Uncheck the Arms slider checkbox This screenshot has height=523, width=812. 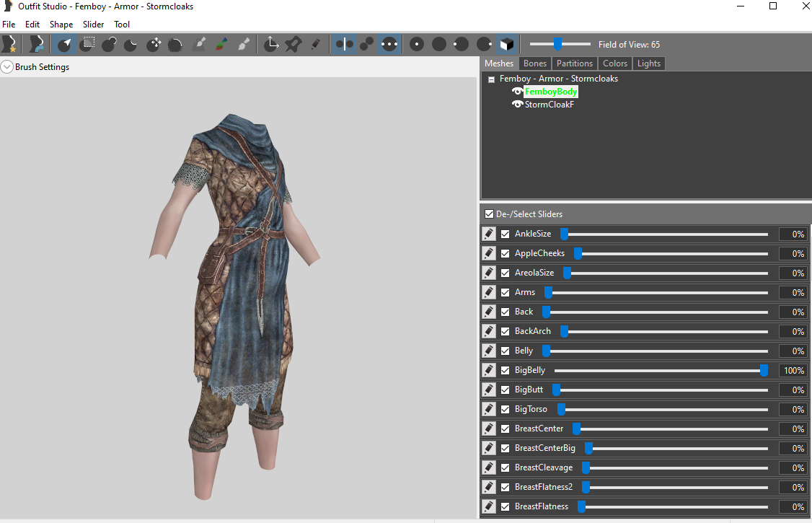(506, 293)
